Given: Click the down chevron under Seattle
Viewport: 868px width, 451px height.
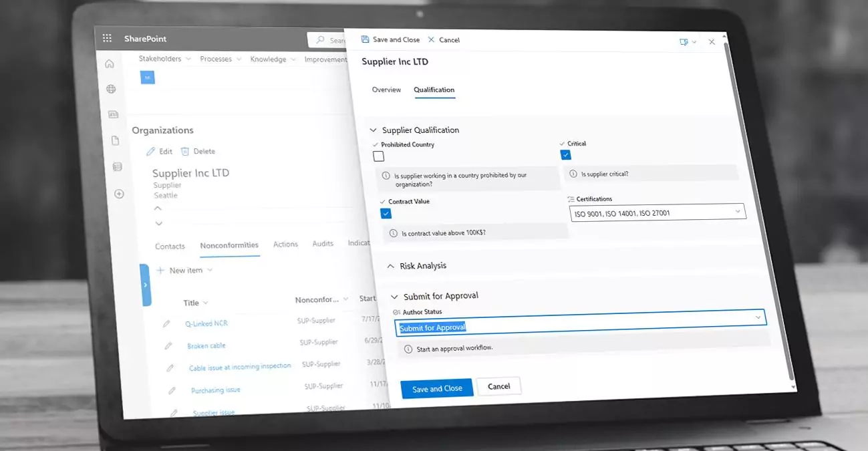Looking at the screenshot, I should tap(159, 223).
